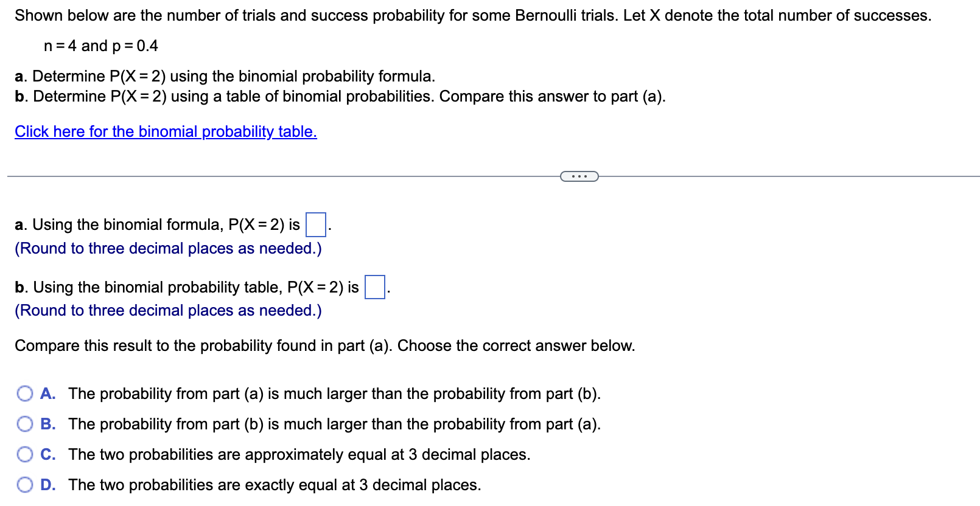
Task: Click the part (b) rounding instruction
Action: (167, 311)
